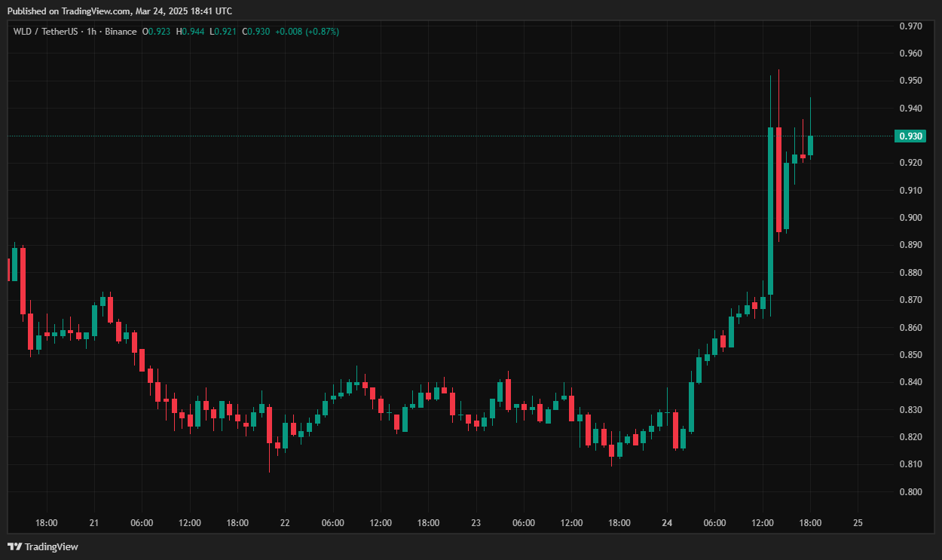Click the Published on TradingView.com header text
Image resolution: width=942 pixels, height=560 pixels.
point(119,11)
